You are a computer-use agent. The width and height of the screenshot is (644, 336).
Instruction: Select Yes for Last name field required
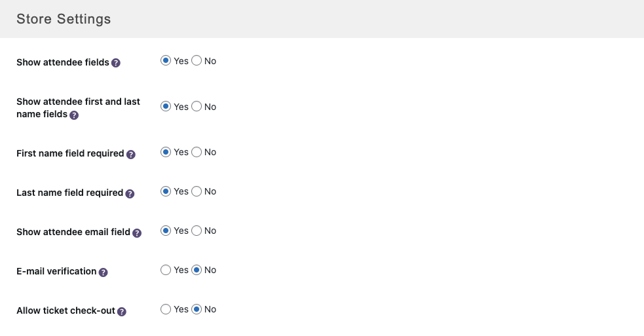(166, 191)
